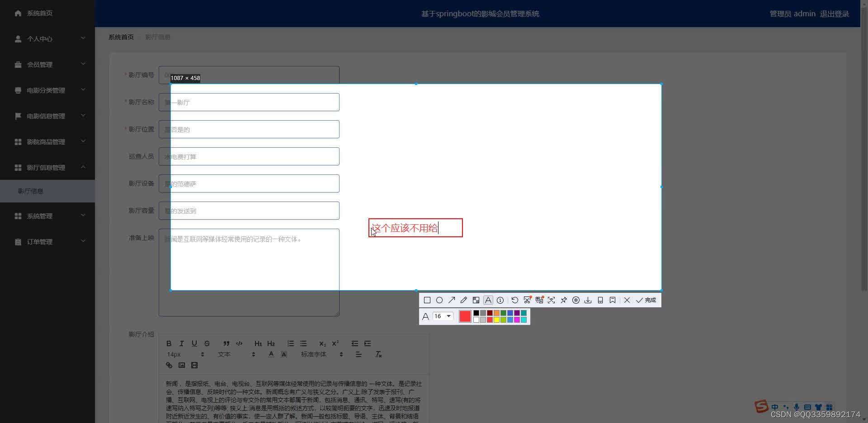The width and height of the screenshot is (868, 423).
Task: Toggle italic in the rich text editor
Action: (x=181, y=343)
